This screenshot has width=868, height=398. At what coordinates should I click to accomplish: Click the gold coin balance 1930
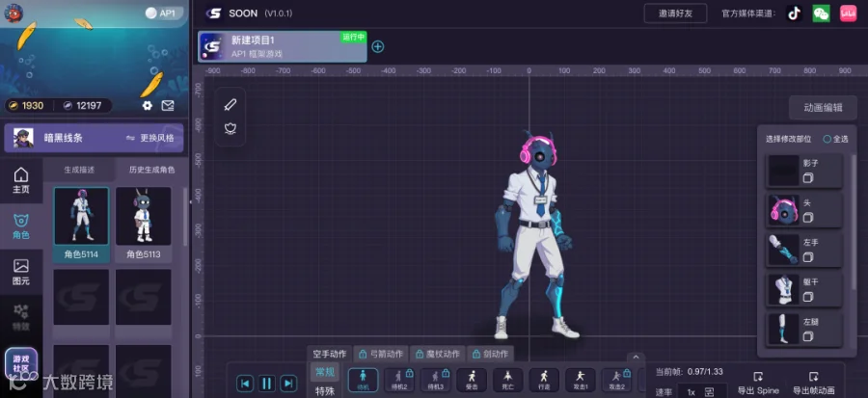27,106
